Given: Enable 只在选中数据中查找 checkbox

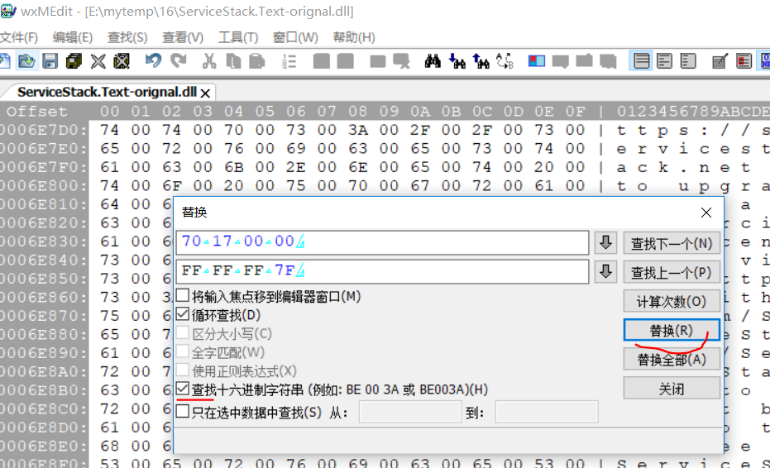Looking at the screenshot, I should pos(182,412).
